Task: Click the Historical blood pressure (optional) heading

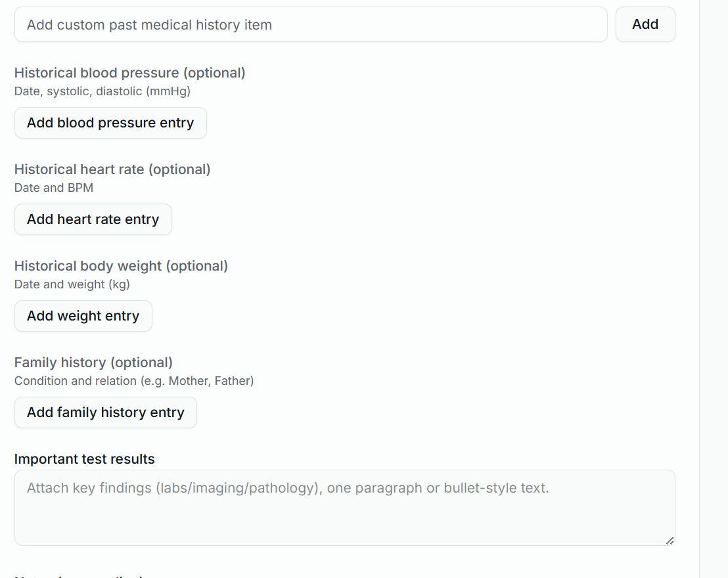Action: (x=129, y=73)
